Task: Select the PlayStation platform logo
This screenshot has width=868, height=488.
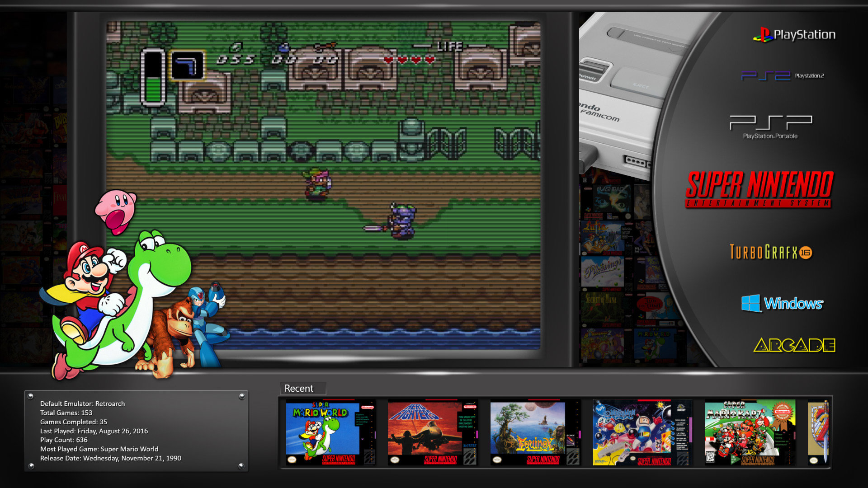Action: [x=794, y=35]
